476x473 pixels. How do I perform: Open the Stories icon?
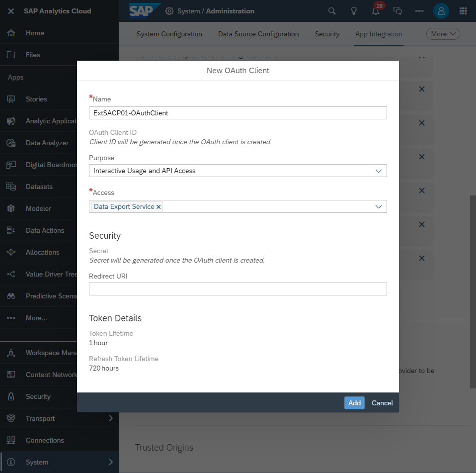tap(11, 99)
